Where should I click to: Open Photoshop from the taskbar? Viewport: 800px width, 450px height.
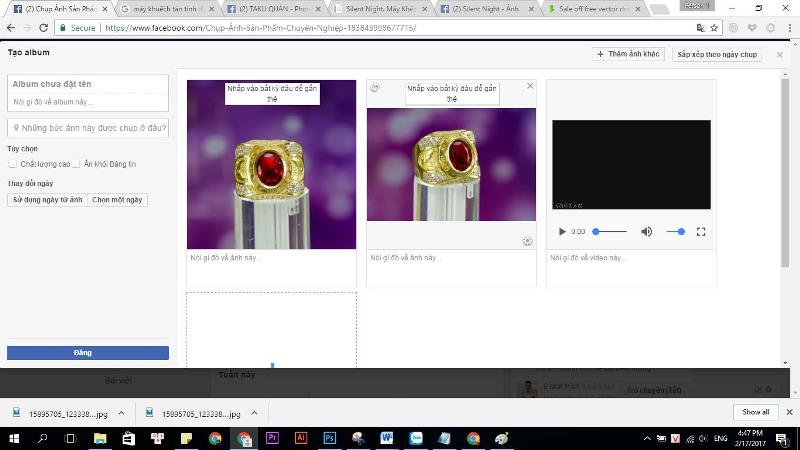[329, 438]
